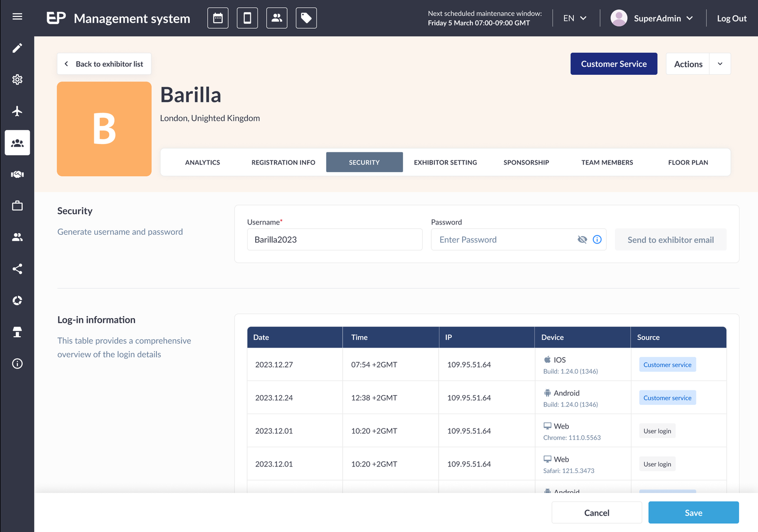The width and height of the screenshot is (758, 532).
Task: Click the share icon in sidebar
Action: coord(17,269)
